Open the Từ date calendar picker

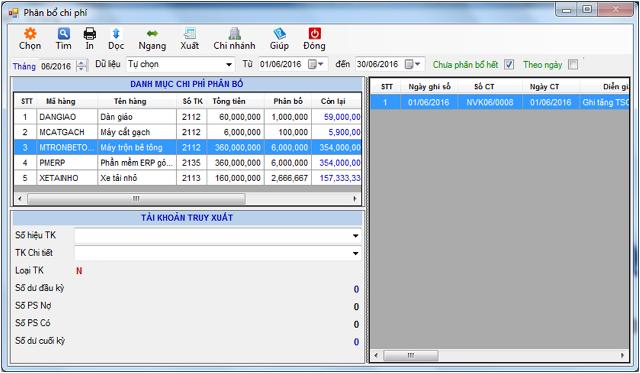point(316,64)
